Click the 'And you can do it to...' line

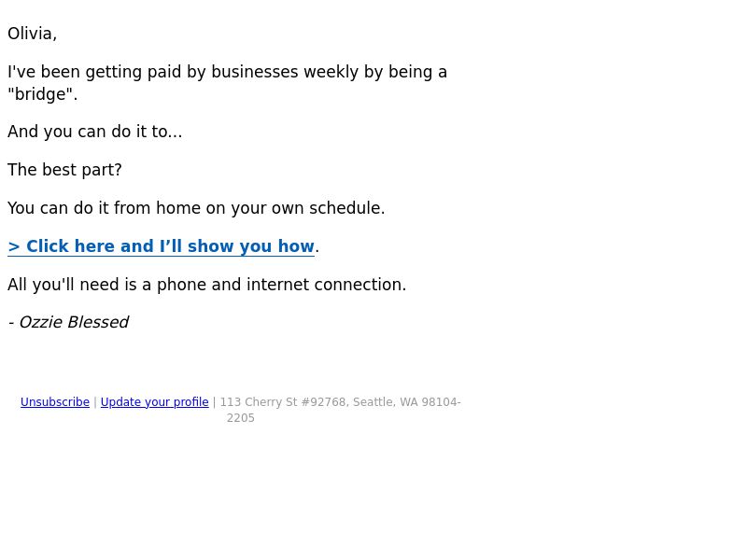tap(95, 132)
